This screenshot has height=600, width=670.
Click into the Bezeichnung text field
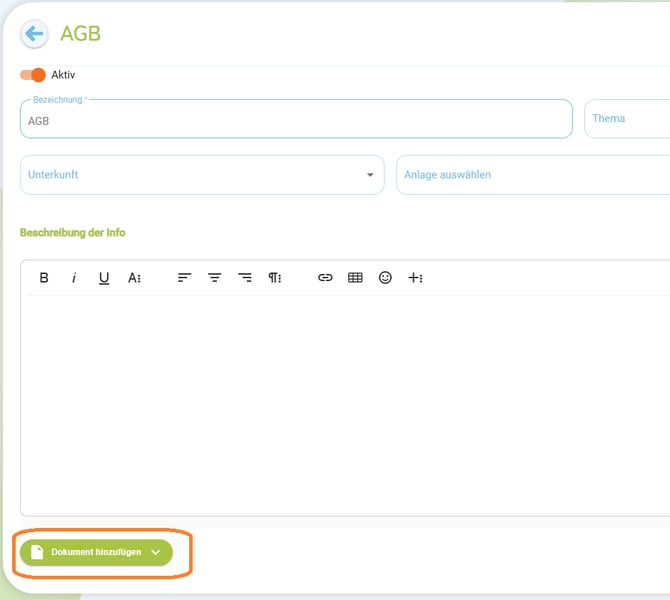[296, 120]
